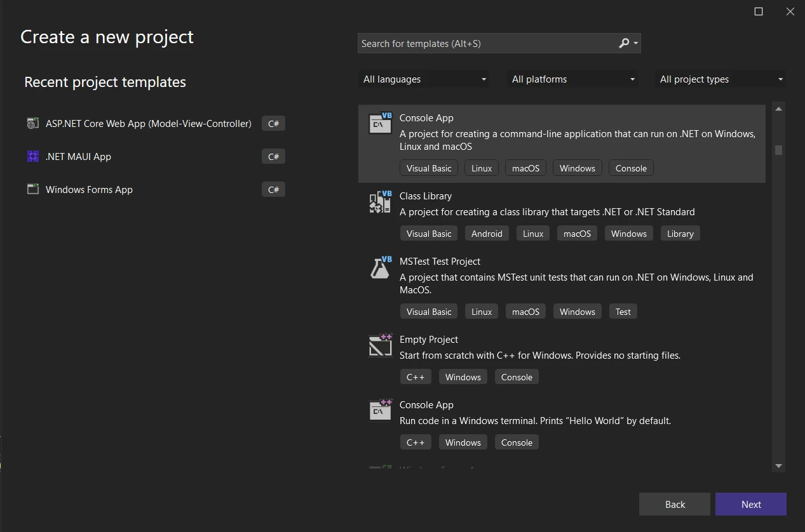Click the MSTest Test Project flask icon
Screen dimensions: 805x532
381,267
